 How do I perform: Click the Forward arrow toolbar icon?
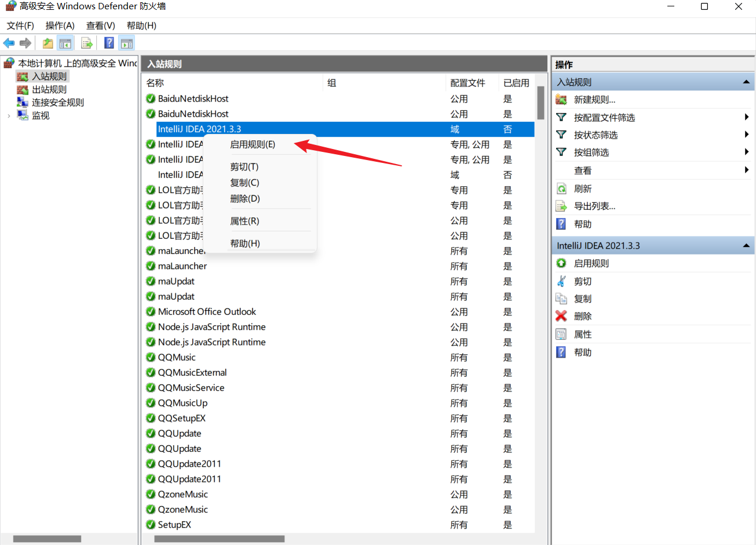coord(25,43)
